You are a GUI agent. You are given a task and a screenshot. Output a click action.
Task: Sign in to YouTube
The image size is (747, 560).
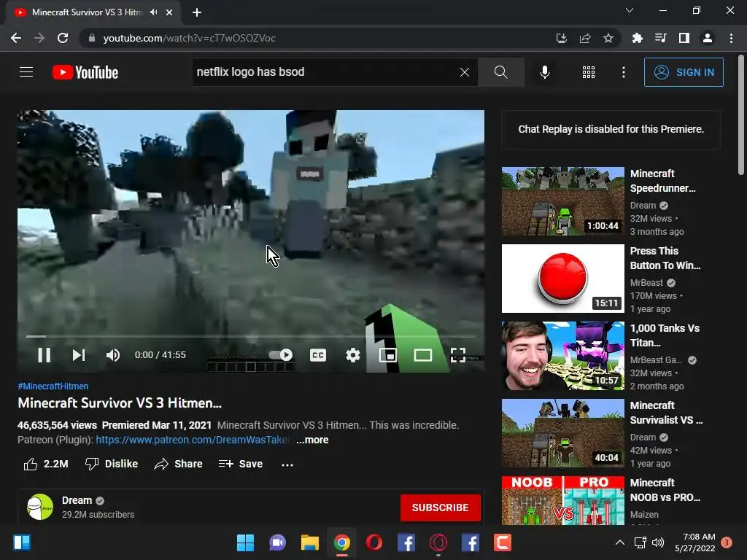pyautogui.click(x=684, y=72)
